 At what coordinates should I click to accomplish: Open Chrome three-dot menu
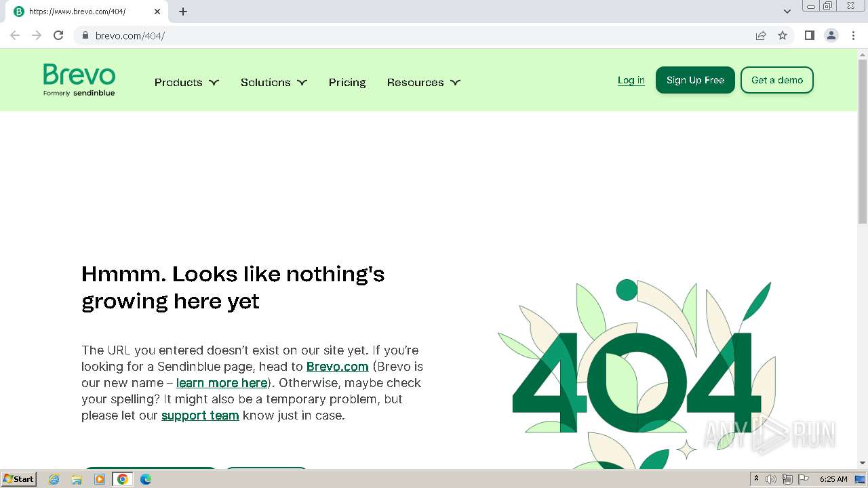853,35
